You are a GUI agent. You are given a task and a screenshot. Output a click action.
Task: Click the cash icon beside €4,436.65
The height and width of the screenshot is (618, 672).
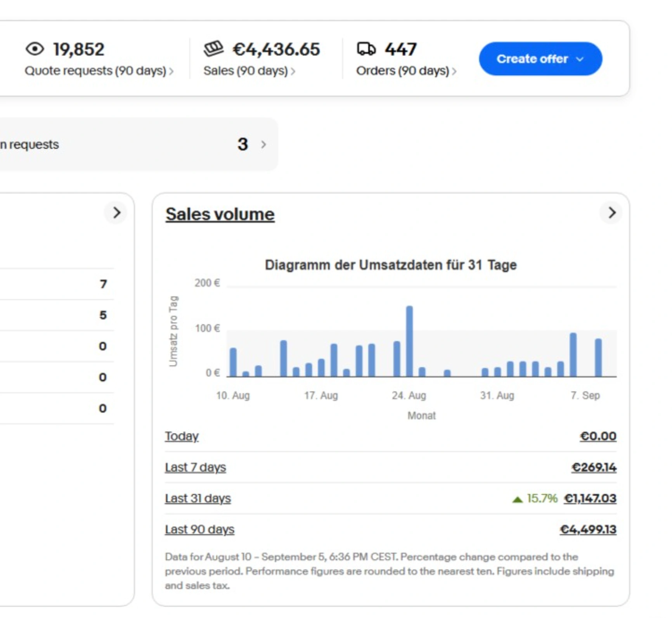pos(214,49)
